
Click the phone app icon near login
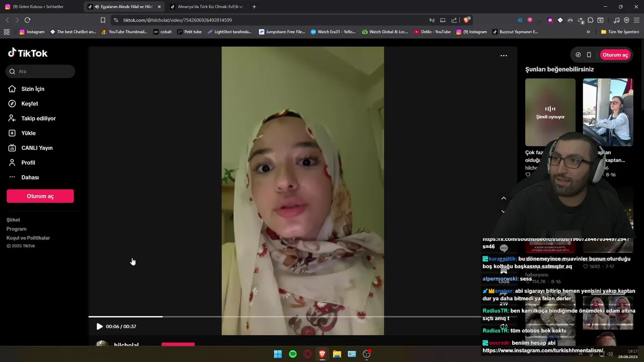(x=589, y=55)
